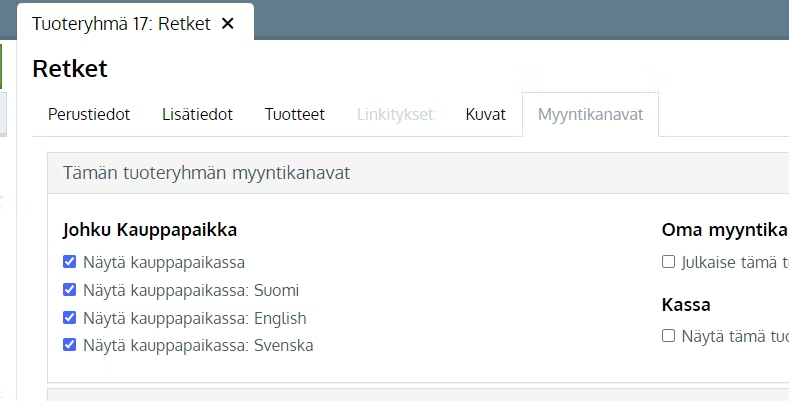The image size is (789, 401).
Task: Click the Johku Kauppapaikka heading
Action: pos(150,230)
